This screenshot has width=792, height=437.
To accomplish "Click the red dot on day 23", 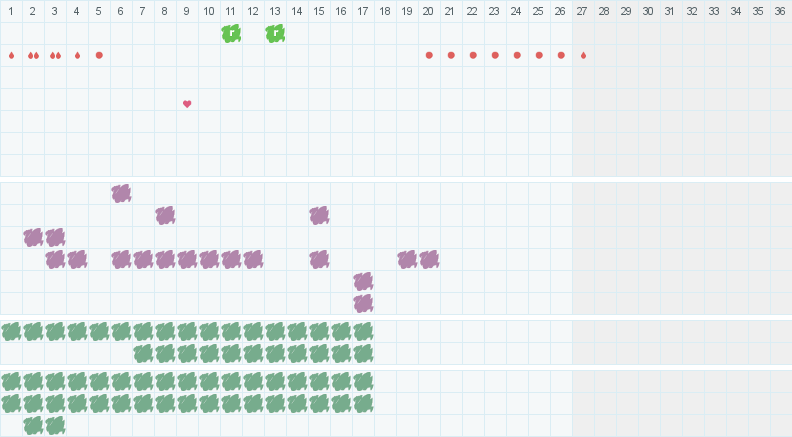I will click(x=495, y=55).
